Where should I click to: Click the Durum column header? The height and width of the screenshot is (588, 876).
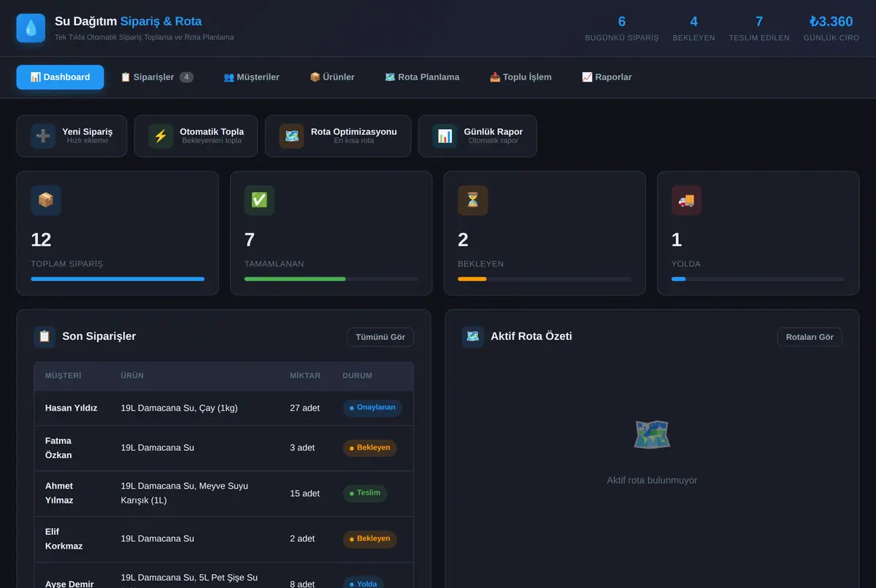[358, 376]
